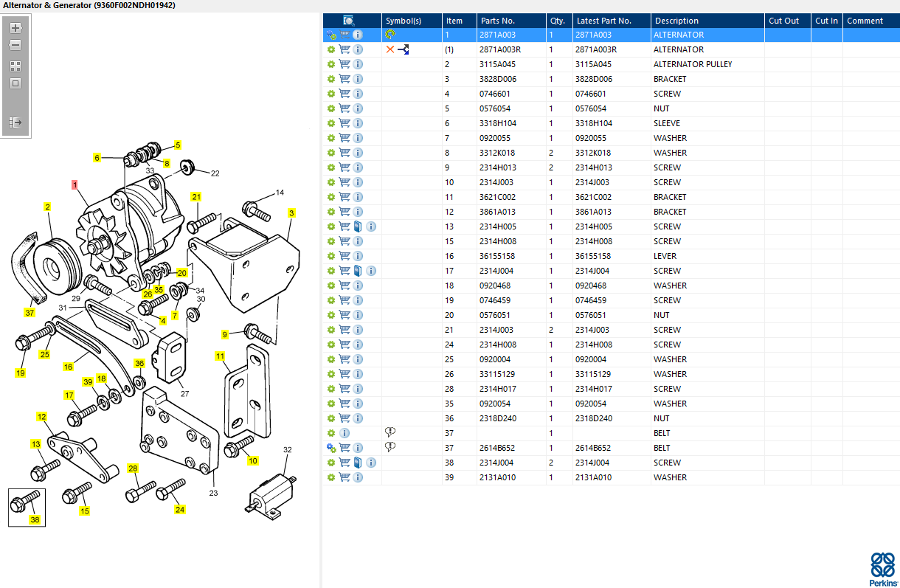Select part number 36155158 cell

pyautogui.click(x=510, y=256)
